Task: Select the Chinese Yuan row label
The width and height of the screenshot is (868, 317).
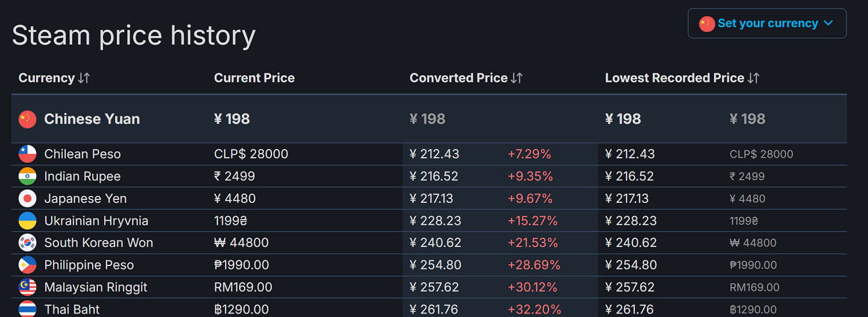Action: pos(92,119)
